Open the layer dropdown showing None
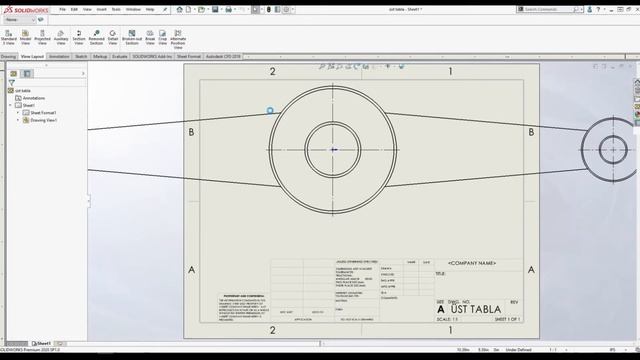Screen dimensions: 640x360 pyautogui.click(x=20, y=20)
